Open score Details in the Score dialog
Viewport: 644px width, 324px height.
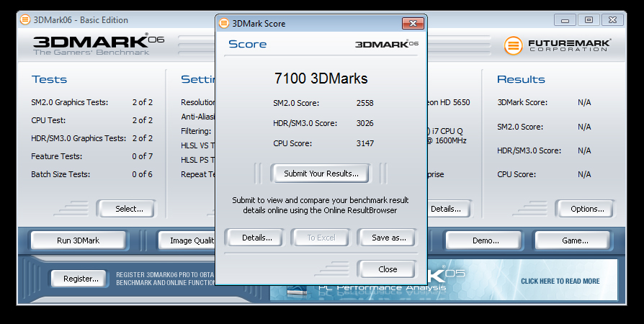click(256, 238)
